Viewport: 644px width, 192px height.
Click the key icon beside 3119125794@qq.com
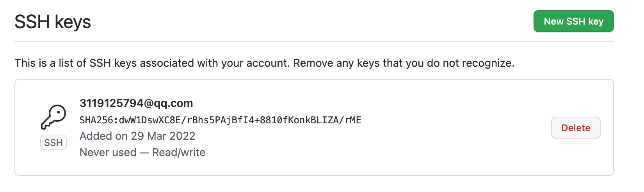click(53, 117)
